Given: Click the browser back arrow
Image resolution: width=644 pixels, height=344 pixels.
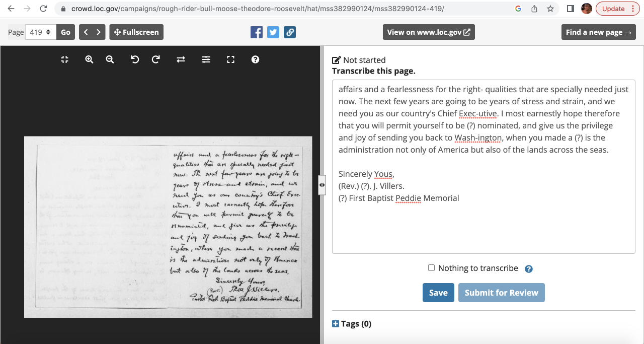Looking at the screenshot, I should coord(11,9).
